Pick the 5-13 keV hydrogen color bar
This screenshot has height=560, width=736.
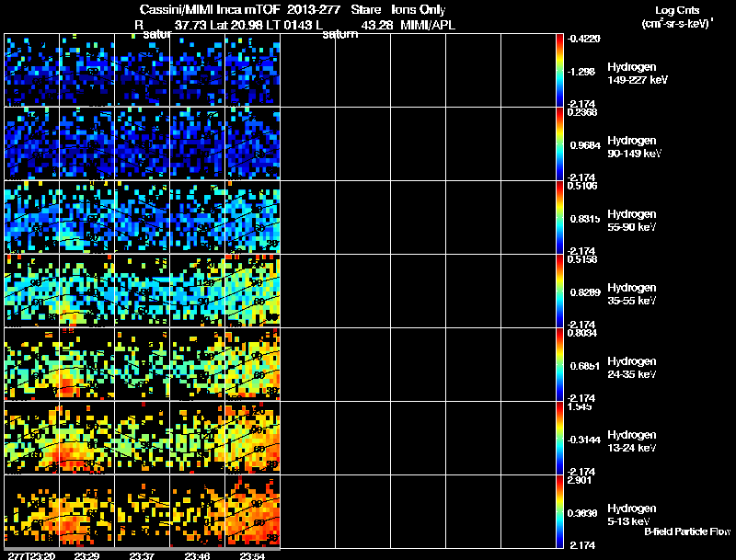559,511
